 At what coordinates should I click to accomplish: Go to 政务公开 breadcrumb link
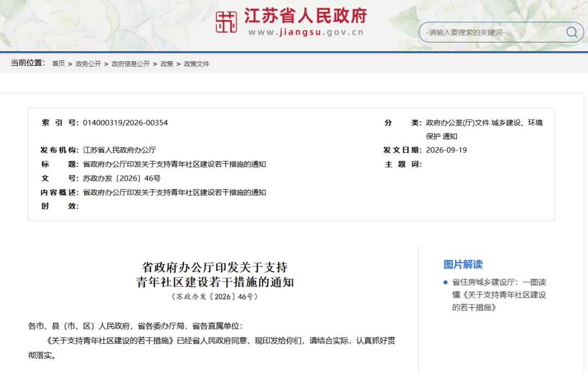88,64
